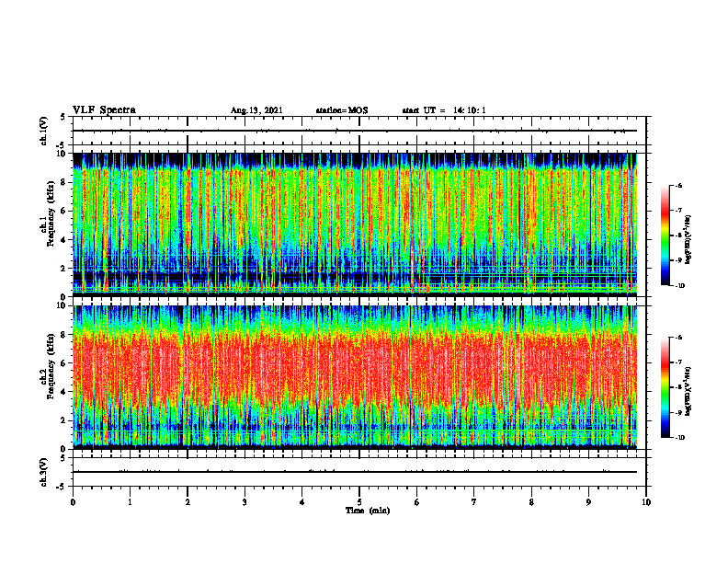This screenshot has width=728, height=563.
Task: Click the 'ch.3(V)' waveform axis label
Action: point(43,472)
